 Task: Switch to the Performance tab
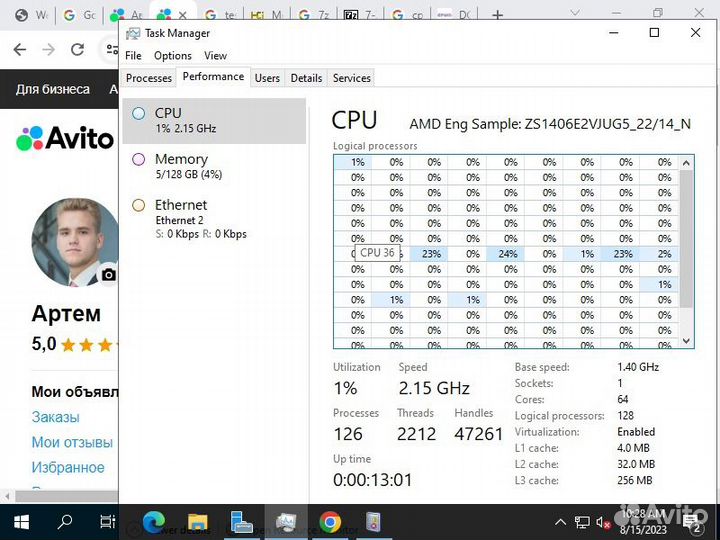[x=213, y=77]
